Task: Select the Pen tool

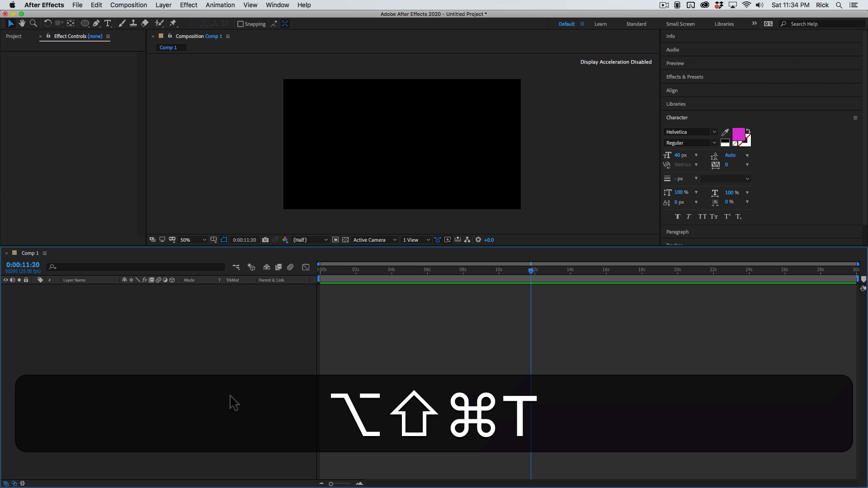Action: point(96,23)
